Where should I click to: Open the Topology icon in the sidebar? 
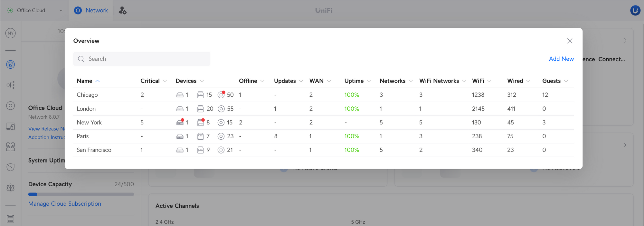coord(11,85)
